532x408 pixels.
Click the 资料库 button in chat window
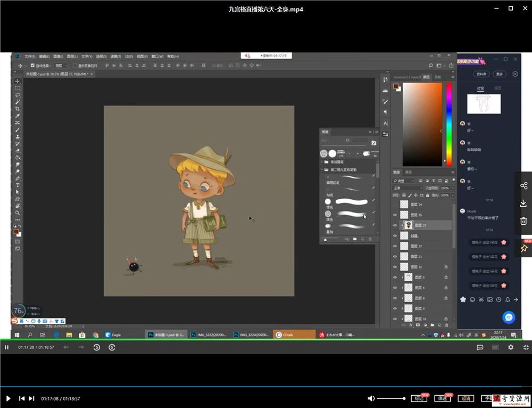pyautogui.click(x=481, y=74)
